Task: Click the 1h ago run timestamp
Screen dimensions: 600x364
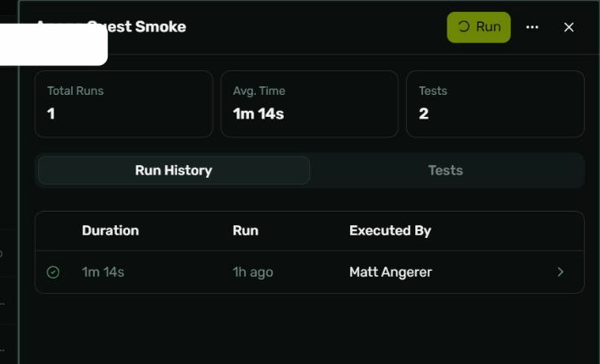Action: click(253, 273)
